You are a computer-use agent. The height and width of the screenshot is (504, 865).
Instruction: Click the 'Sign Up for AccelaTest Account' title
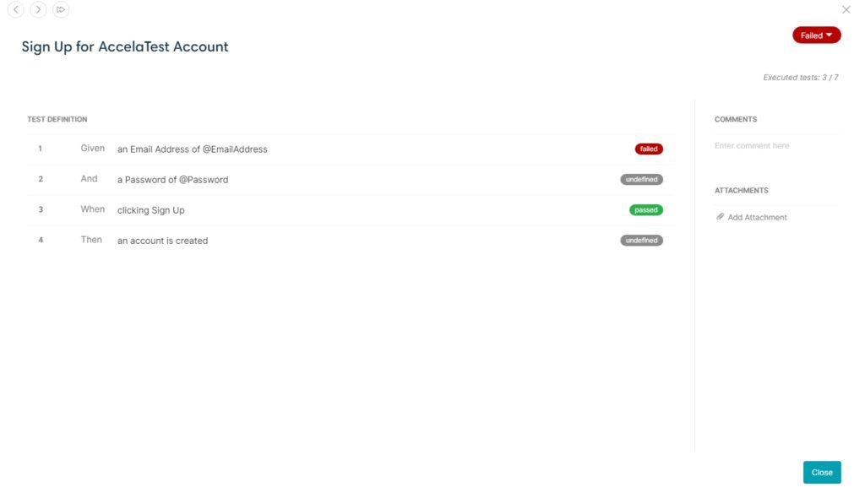coord(125,47)
